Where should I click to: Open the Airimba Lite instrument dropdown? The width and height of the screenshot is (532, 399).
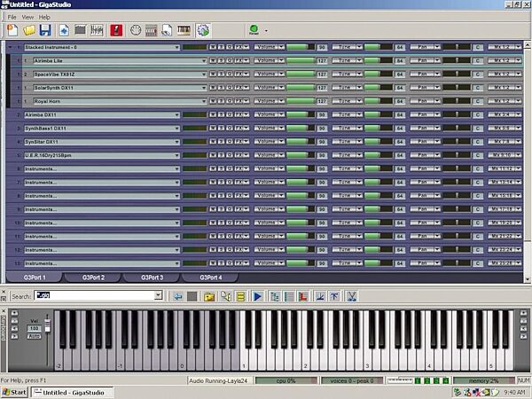point(204,60)
